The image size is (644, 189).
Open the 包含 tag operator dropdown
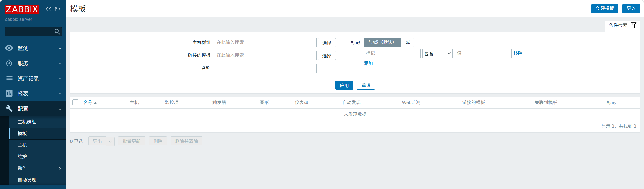(x=437, y=53)
